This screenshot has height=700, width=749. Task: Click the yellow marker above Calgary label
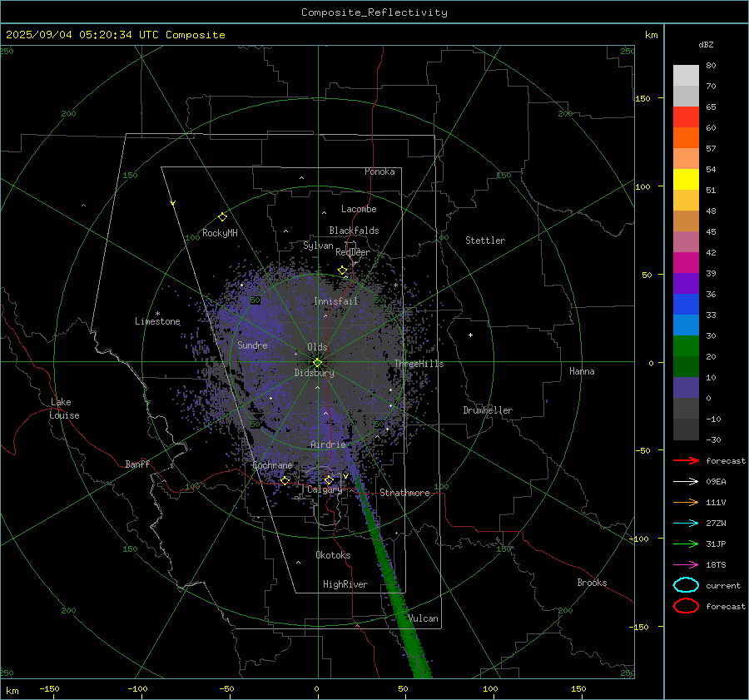pos(329,479)
